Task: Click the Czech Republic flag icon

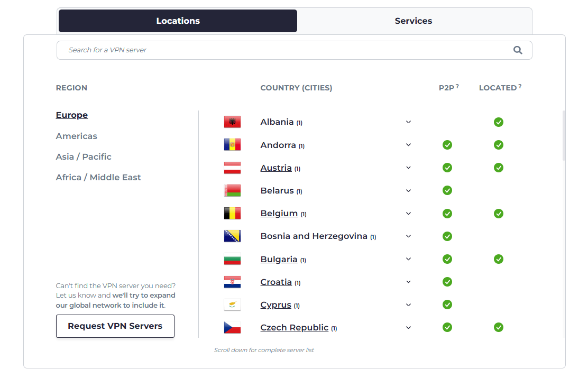Action: (232, 328)
